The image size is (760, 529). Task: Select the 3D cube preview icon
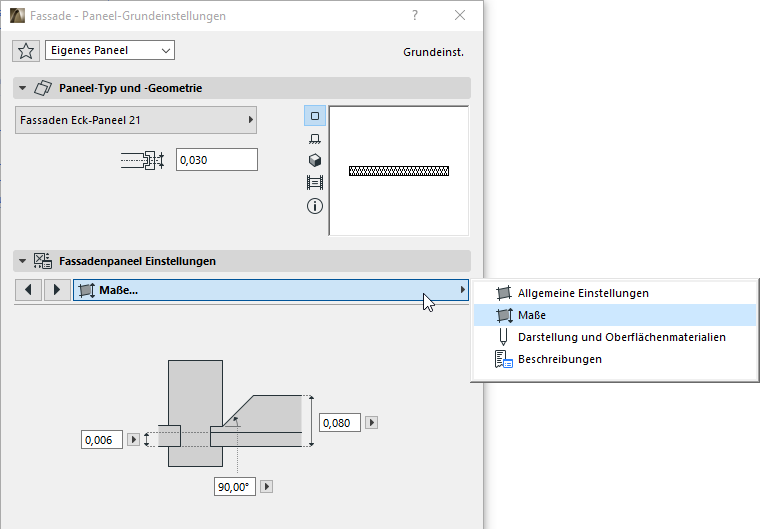click(x=315, y=160)
